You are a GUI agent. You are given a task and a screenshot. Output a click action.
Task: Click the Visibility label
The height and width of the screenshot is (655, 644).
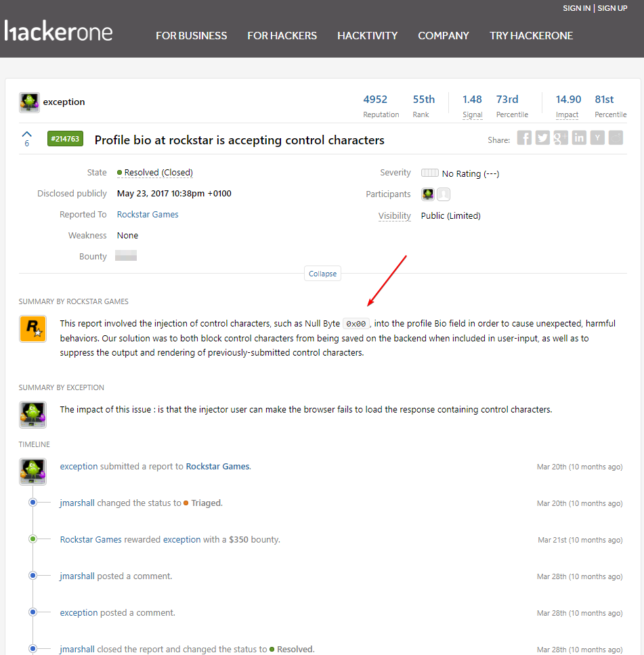click(x=395, y=216)
